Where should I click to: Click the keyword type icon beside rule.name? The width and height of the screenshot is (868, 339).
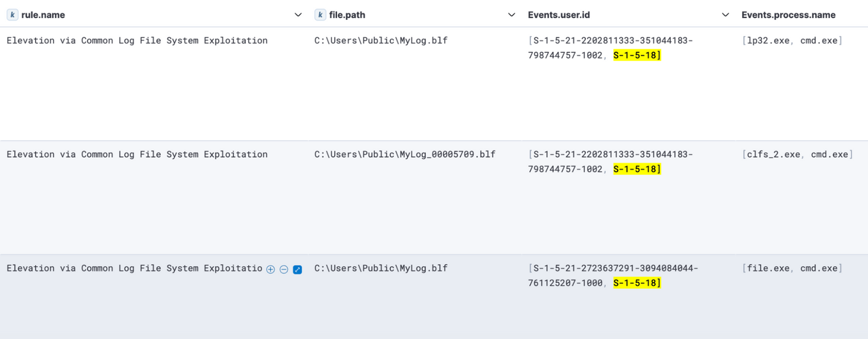pyautogui.click(x=12, y=14)
